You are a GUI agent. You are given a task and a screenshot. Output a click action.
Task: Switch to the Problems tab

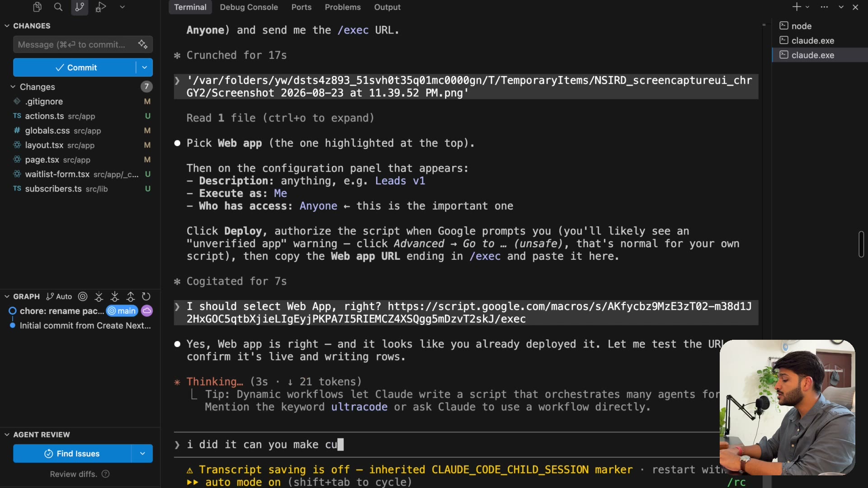pos(343,7)
